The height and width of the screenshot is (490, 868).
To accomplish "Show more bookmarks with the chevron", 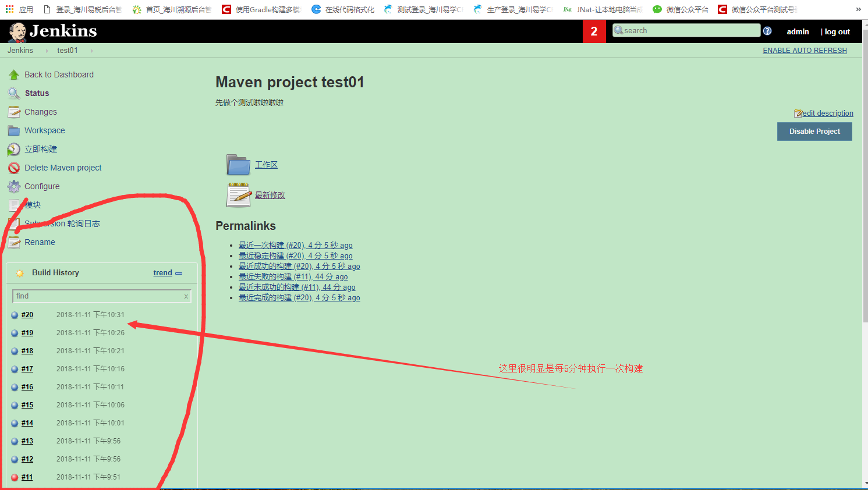I will click(858, 9).
